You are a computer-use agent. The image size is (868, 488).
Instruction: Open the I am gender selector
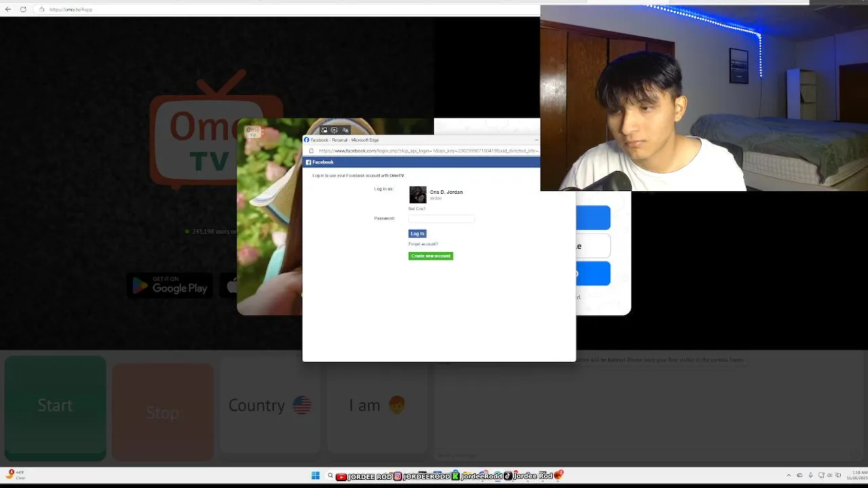click(x=377, y=405)
